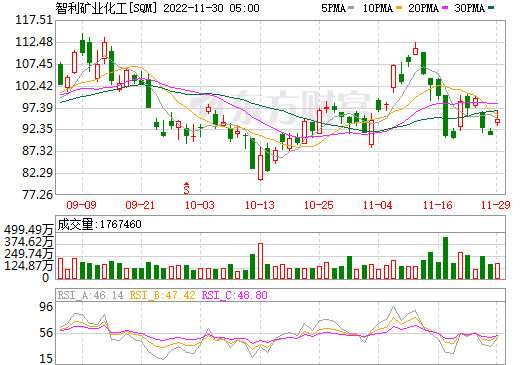Click the tall red volume bar above 10-13
Image resolution: width=520 pixels, height=365 pixels.
click(x=260, y=261)
